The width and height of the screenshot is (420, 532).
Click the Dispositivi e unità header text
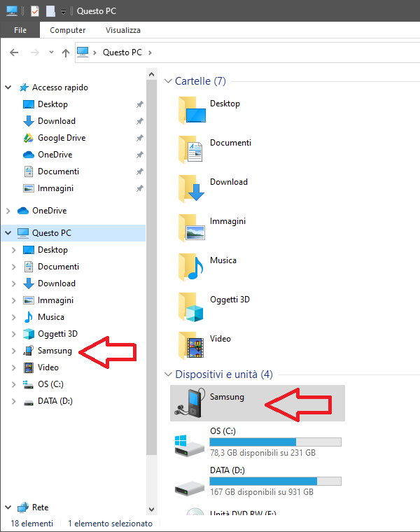point(224,374)
